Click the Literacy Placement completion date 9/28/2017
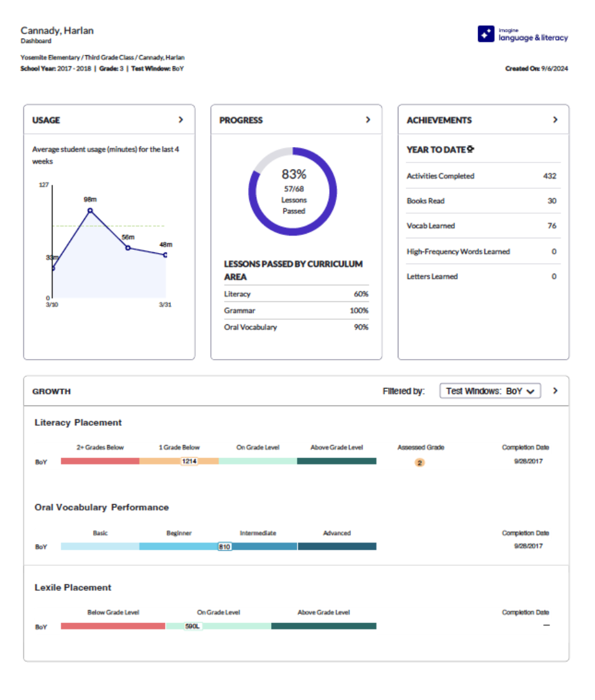This screenshot has width=595, height=700. coord(528,461)
